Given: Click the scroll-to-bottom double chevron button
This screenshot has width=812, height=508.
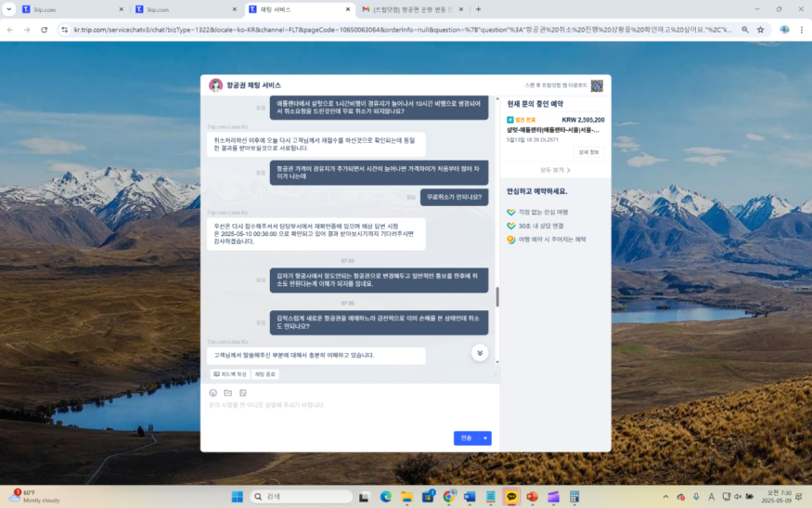Looking at the screenshot, I should pos(480,353).
